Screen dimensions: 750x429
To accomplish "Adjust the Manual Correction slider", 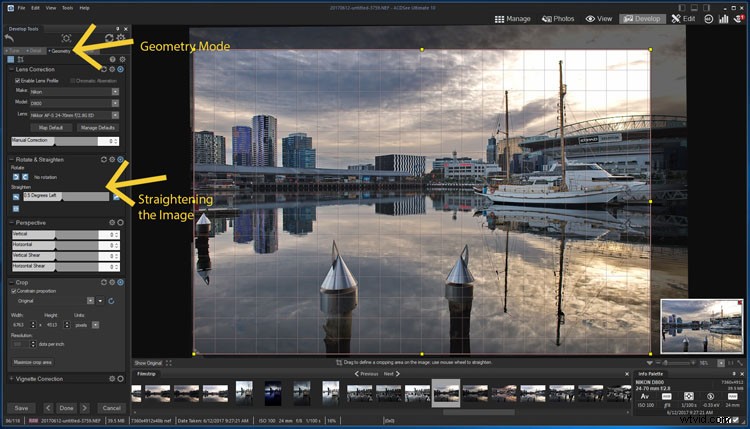I will [55, 141].
